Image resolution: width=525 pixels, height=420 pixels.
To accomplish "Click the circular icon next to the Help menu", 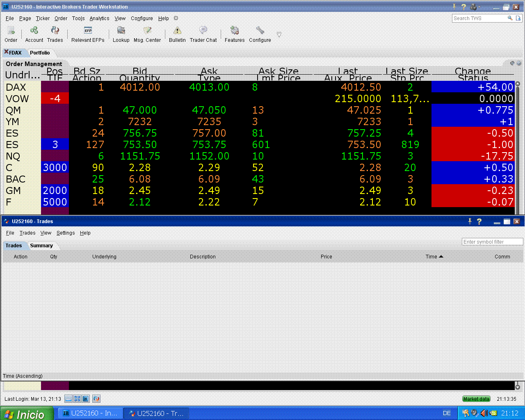I will tap(176, 18).
